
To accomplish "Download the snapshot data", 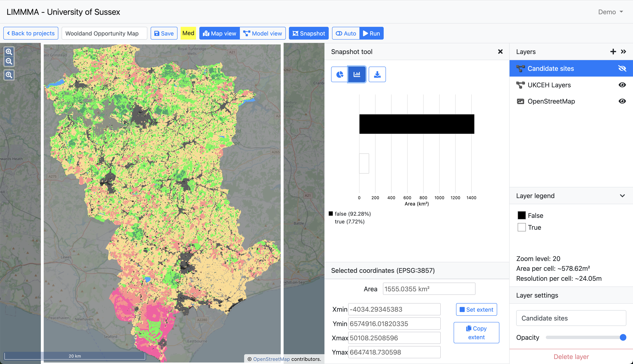I will pyautogui.click(x=377, y=75).
